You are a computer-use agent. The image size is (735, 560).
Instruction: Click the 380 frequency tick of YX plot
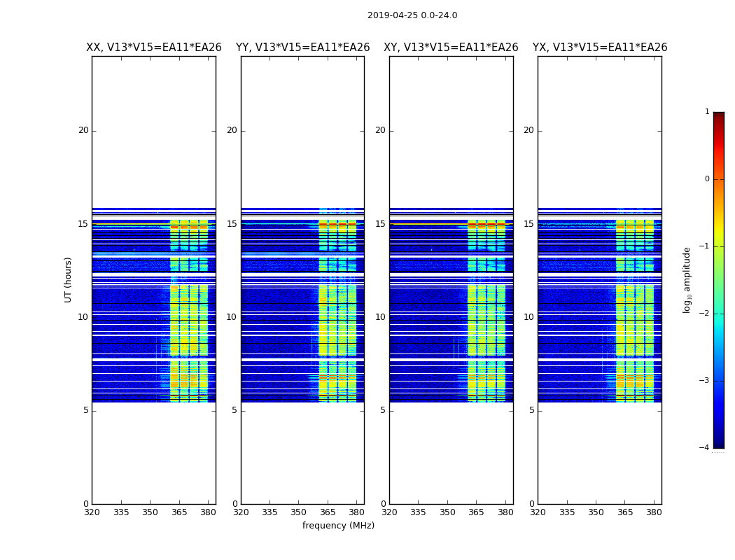tap(654, 512)
